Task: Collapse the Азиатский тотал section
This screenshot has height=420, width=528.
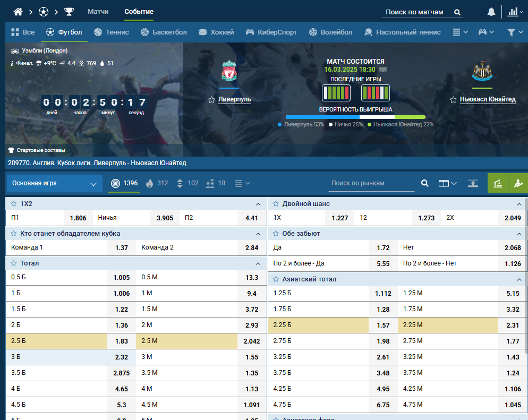Action: (520, 280)
